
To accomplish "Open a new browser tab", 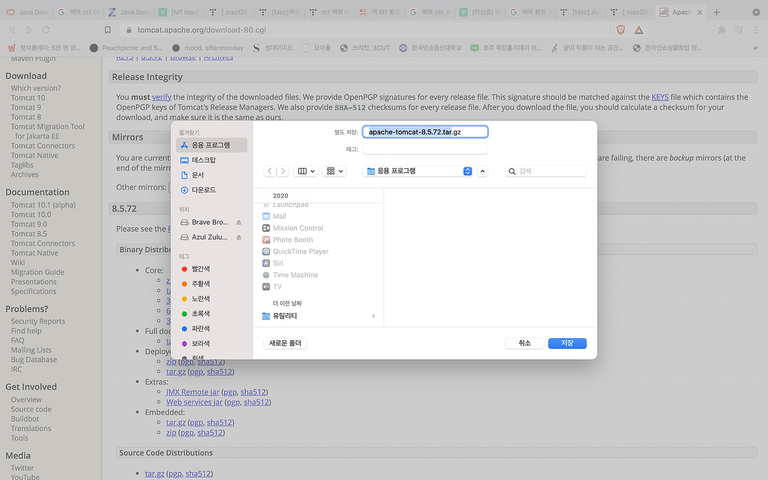I will coord(717,12).
